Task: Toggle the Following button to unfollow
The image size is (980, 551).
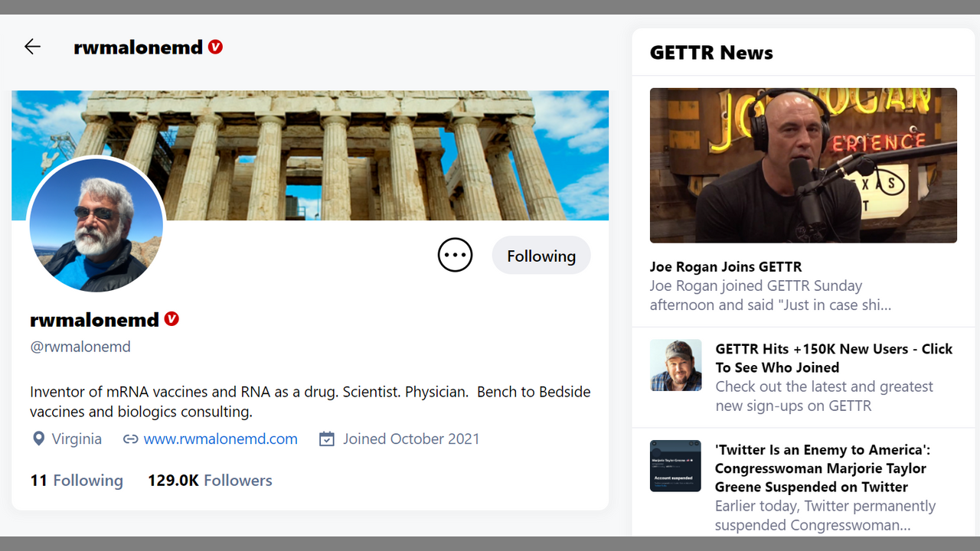Action: tap(541, 256)
